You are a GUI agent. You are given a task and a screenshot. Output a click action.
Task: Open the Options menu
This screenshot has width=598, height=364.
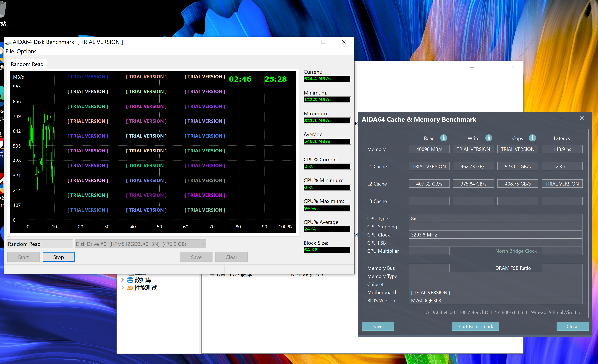[x=26, y=51]
